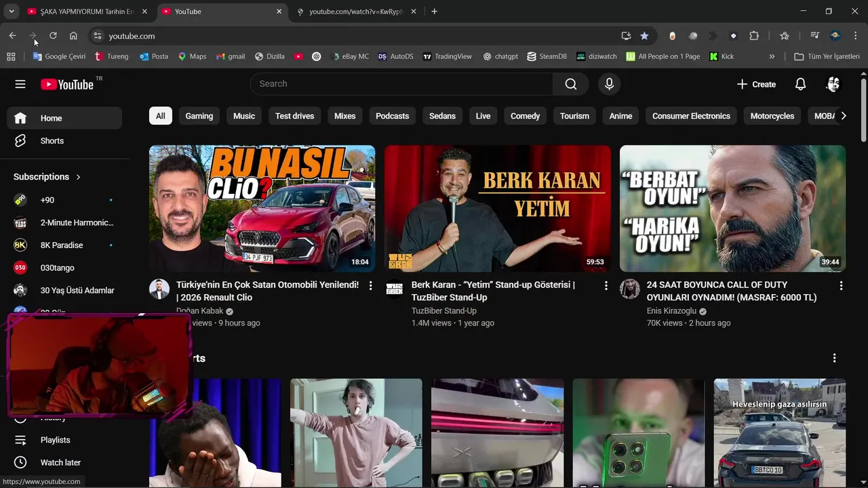
Task: Open the 8K Paradise subscription
Action: click(x=64, y=245)
